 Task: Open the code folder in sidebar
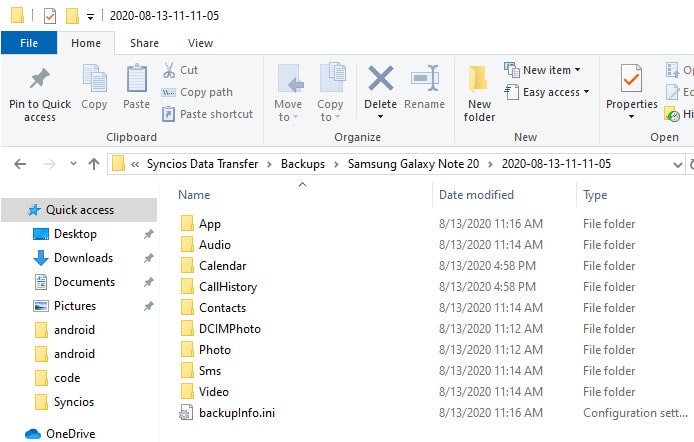tap(58, 378)
